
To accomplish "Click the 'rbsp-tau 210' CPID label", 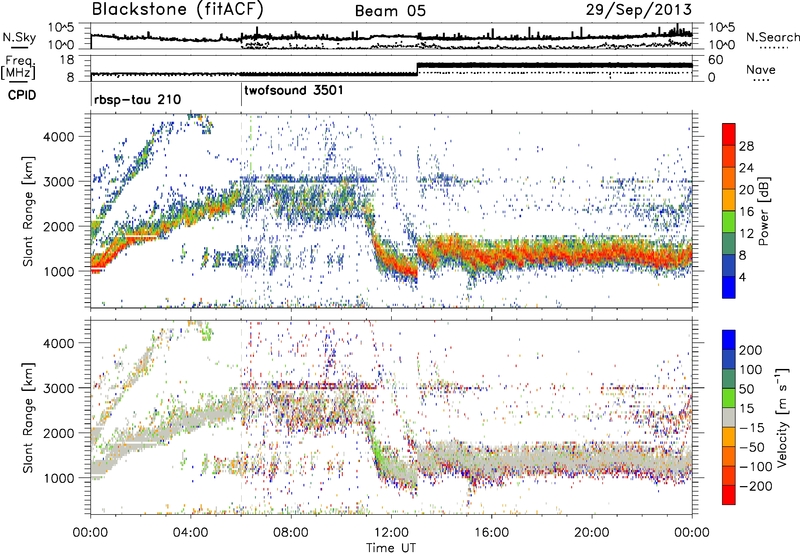I will pos(137,99).
